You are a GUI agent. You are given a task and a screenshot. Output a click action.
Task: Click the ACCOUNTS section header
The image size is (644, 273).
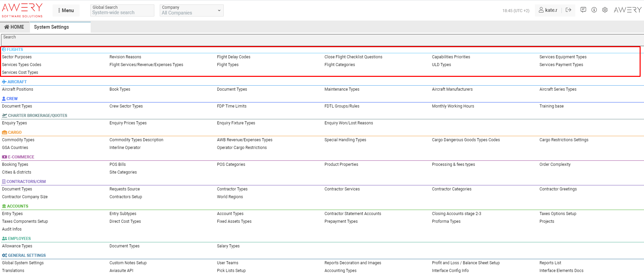pyautogui.click(x=18, y=206)
